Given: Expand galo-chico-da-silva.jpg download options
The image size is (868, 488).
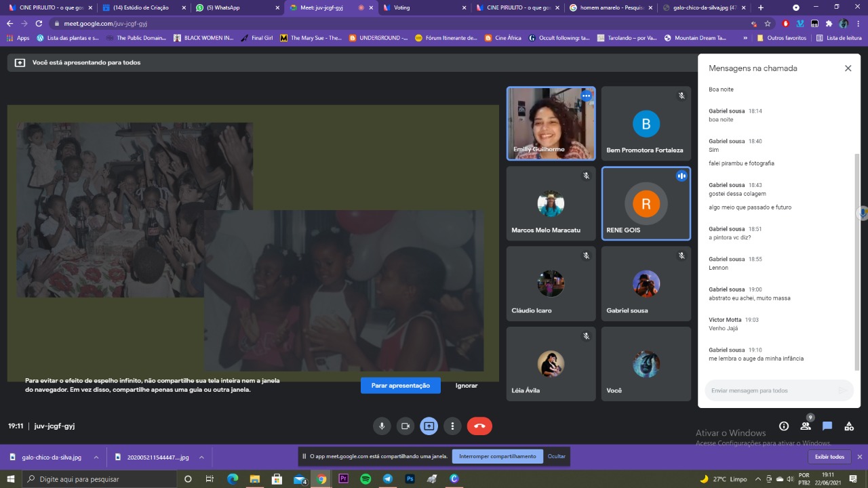Looking at the screenshot, I should [x=96, y=457].
